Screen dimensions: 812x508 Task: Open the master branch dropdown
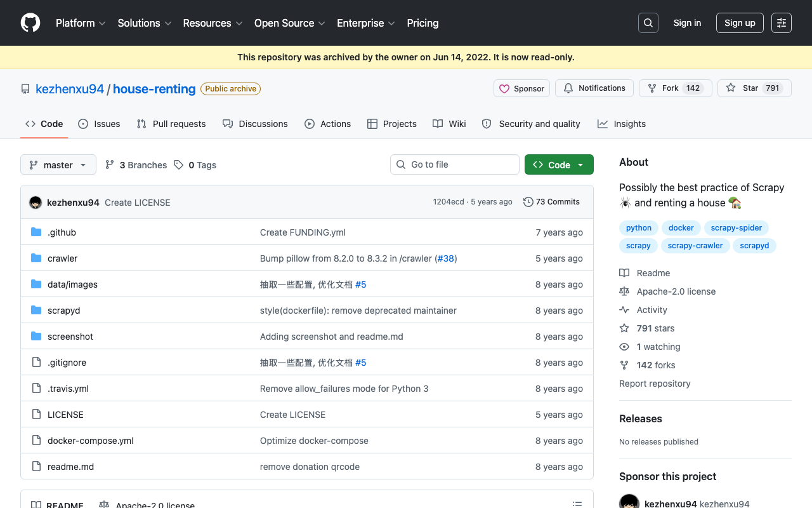[58, 164]
